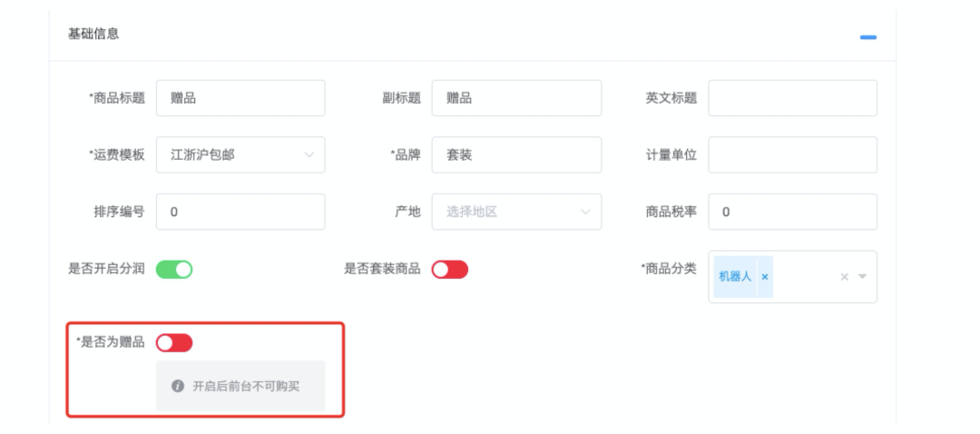
Task: Focus the 排序编号 number field
Action: tap(240, 212)
